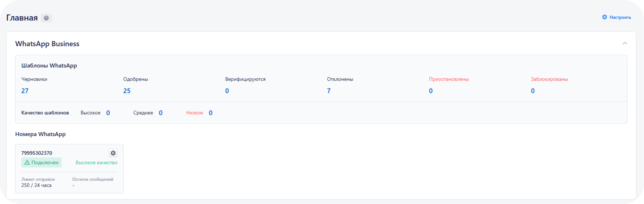644x204 pixels.
Task: Open the Приостановлены count 0
Action: 431,91
